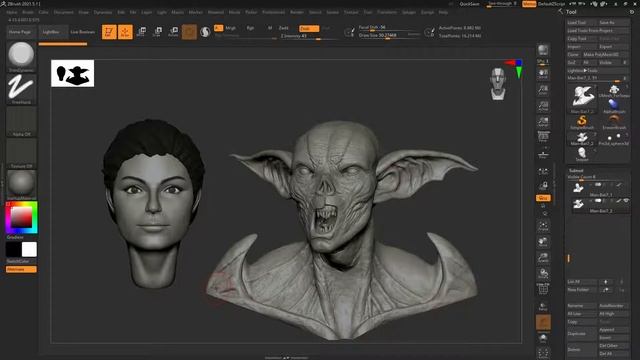The image size is (640, 360).
Task: Open the Preferences menu
Action: coord(273,13)
